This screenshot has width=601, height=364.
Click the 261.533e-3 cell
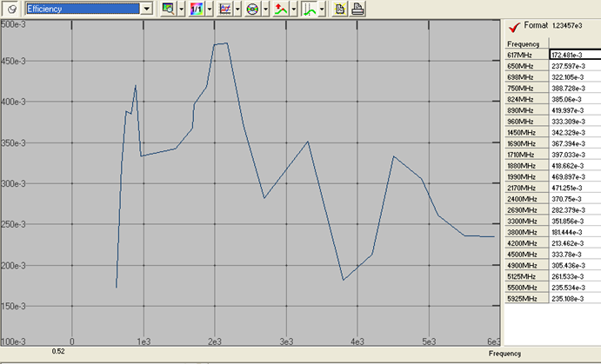point(575,276)
